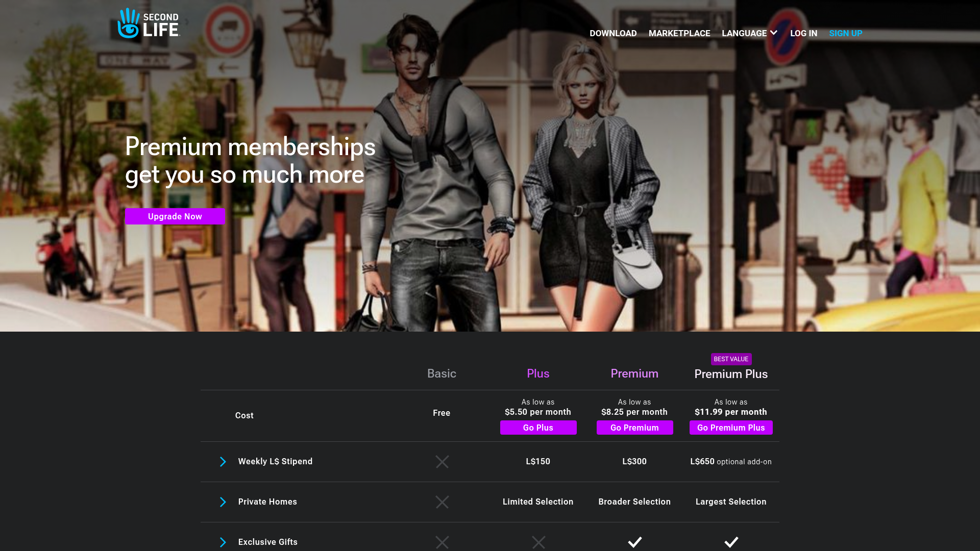The height and width of the screenshot is (551, 980).
Task: Go to MARKETPLACE
Action: pyautogui.click(x=679, y=33)
